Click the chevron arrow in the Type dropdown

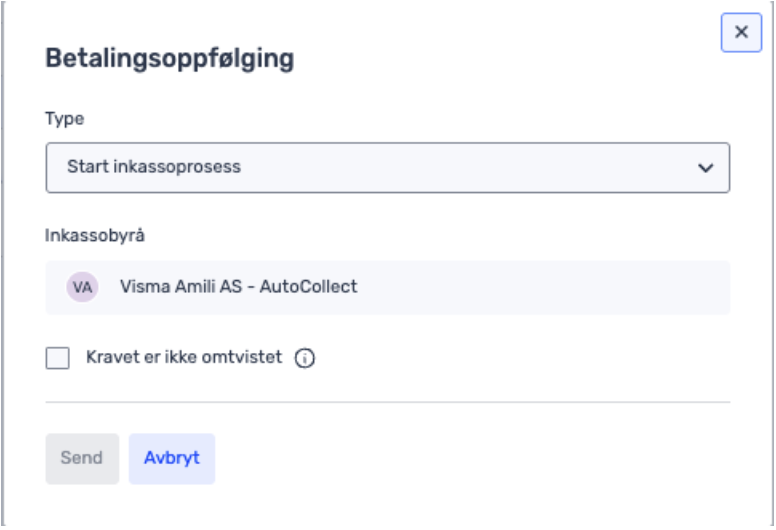click(x=705, y=168)
